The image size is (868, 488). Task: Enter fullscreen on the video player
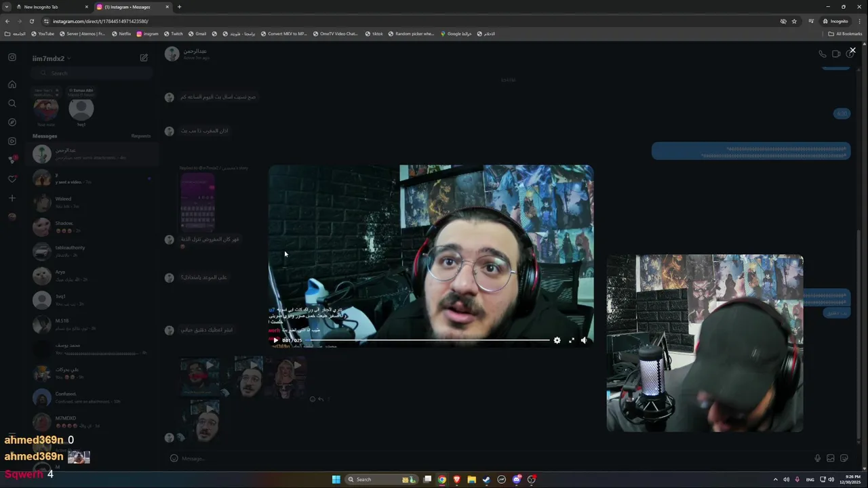pyautogui.click(x=571, y=340)
